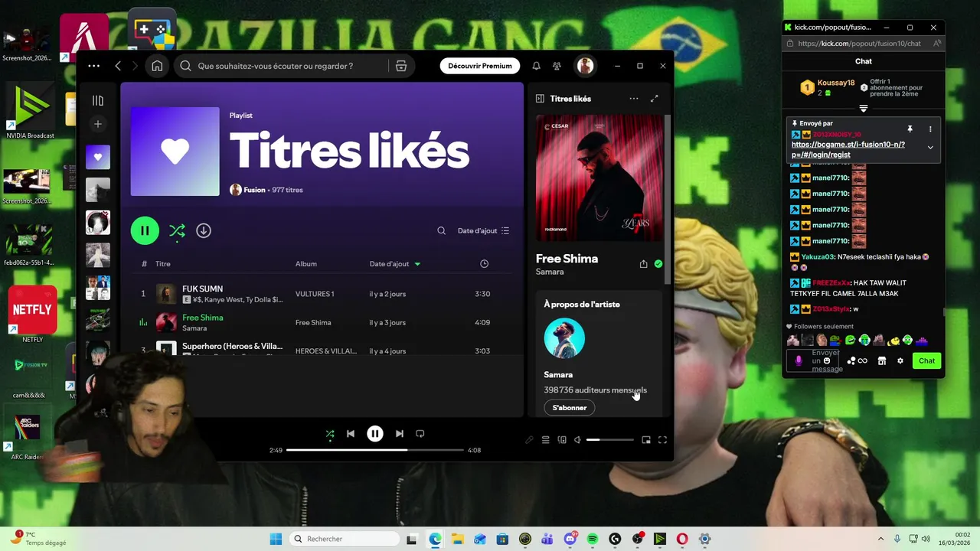Adjust the Spotify volume slider
The width and height of the screenshot is (980, 551).
tap(610, 440)
